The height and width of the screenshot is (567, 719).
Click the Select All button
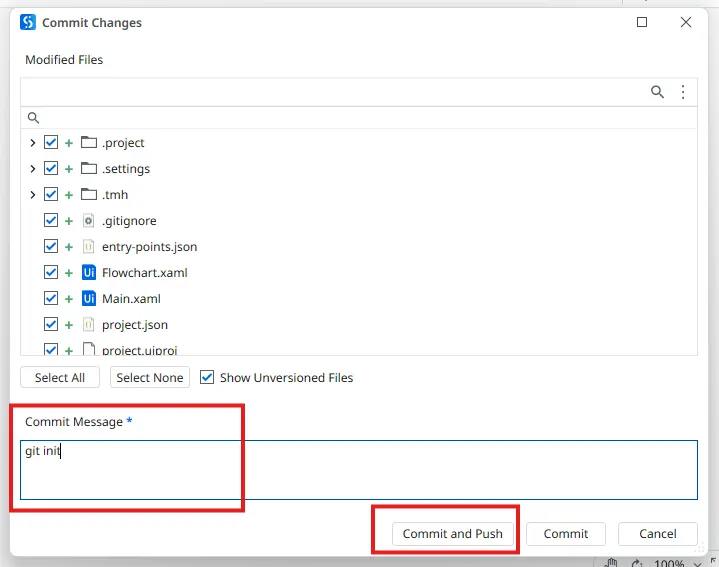pos(60,378)
